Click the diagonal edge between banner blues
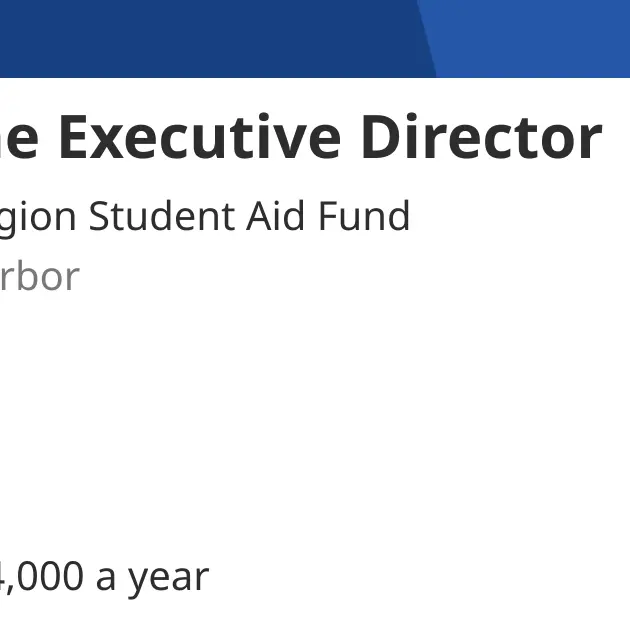Screen dimensions: 630x630 [427, 39]
